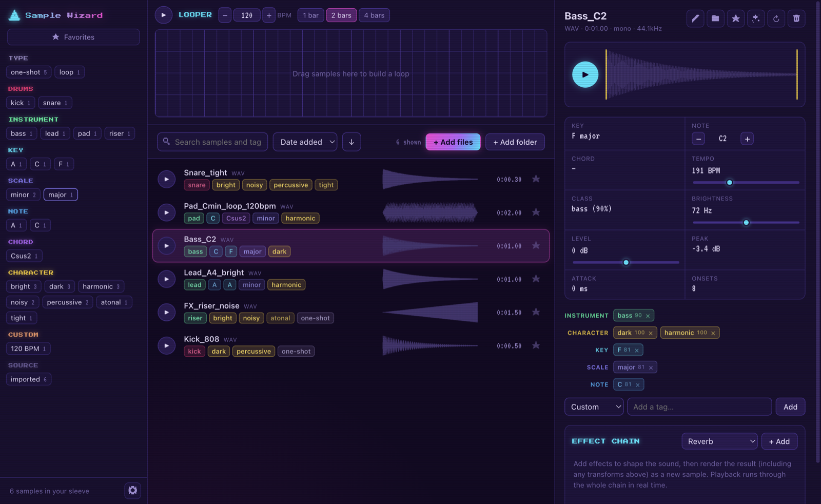The width and height of the screenshot is (821, 504).
Task: Click the + Add folder button
Action: coord(515,142)
